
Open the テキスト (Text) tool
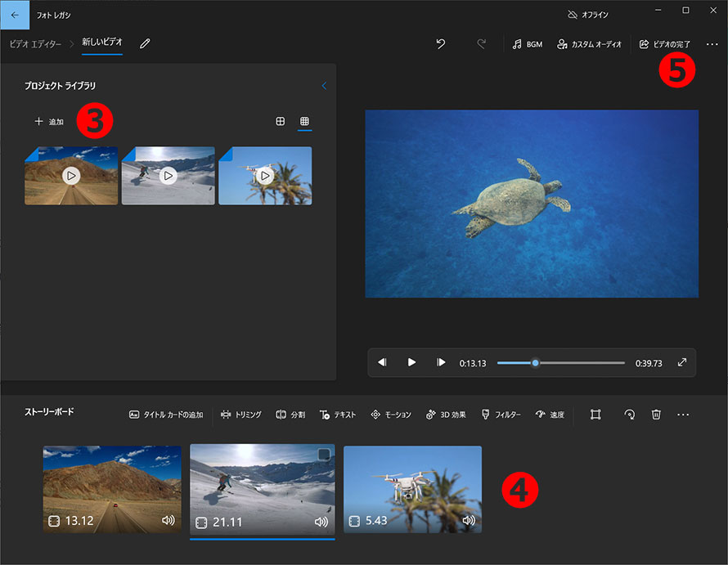tap(339, 415)
